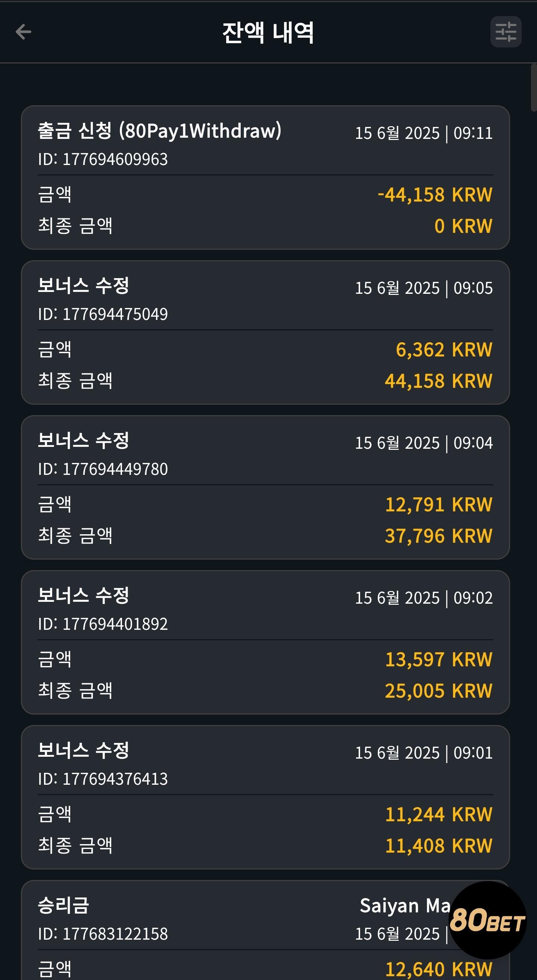Image resolution: width=537 pixels, height=980 pixels.
Task: Go back using the left arrow icon
Action: (x=23, y=32)
